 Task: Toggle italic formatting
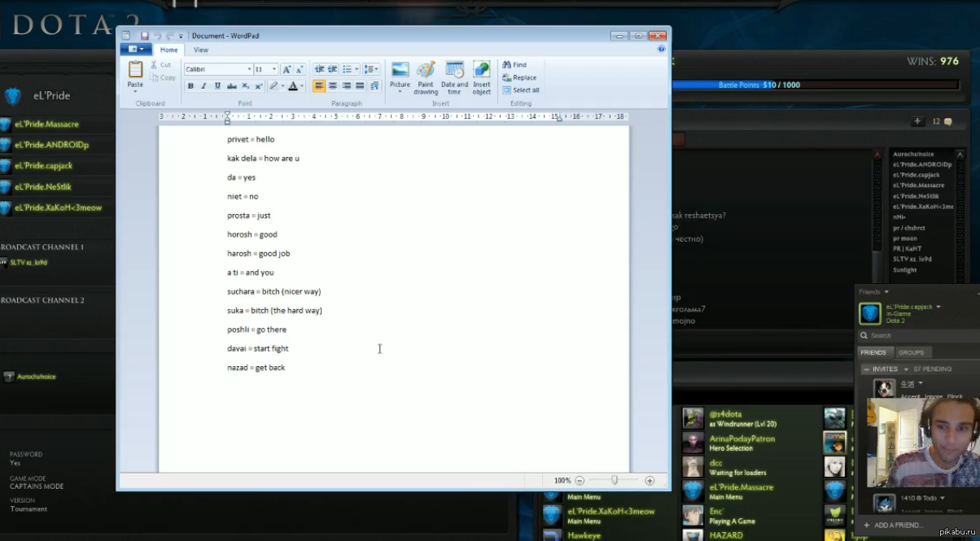(203, 86)
